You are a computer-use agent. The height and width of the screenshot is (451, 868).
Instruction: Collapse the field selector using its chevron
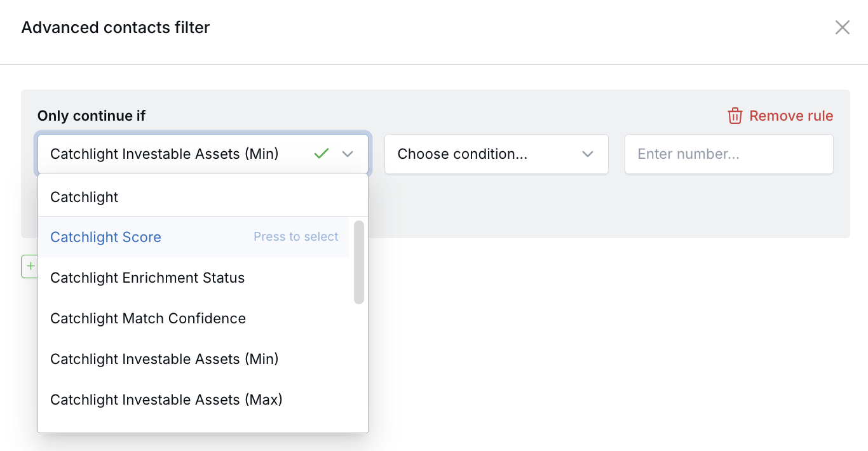(x=347, y=154)
